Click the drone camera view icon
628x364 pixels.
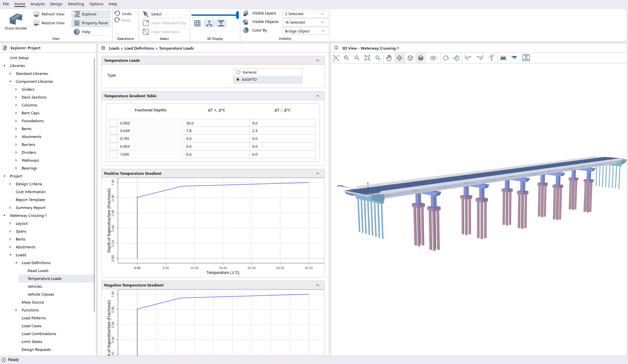pos(514,58)
